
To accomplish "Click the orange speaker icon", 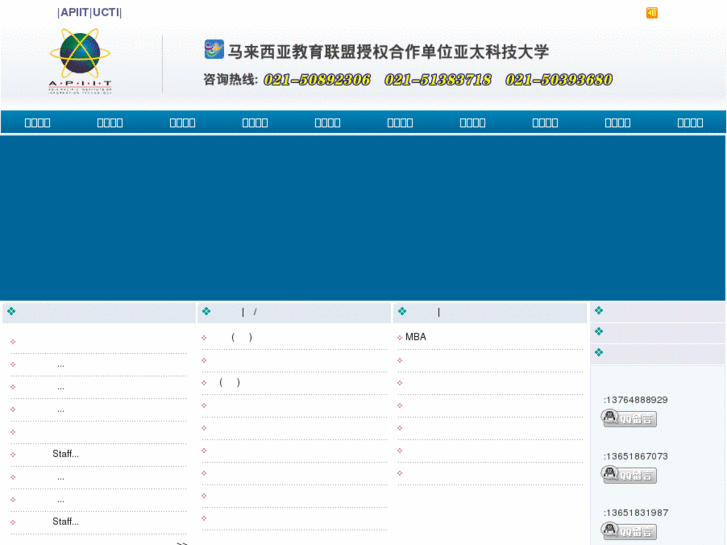I will tap(652, 13).
